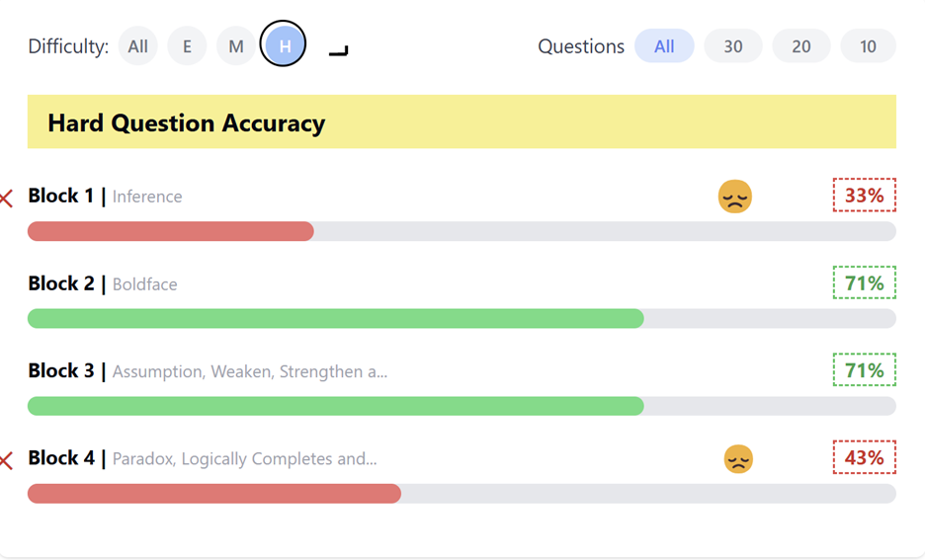Image resolution: width=925 pixels, height=560 pixels.
Task: Limit to last 10 questions
Action: pyautogui.click(x=868, y=46)
